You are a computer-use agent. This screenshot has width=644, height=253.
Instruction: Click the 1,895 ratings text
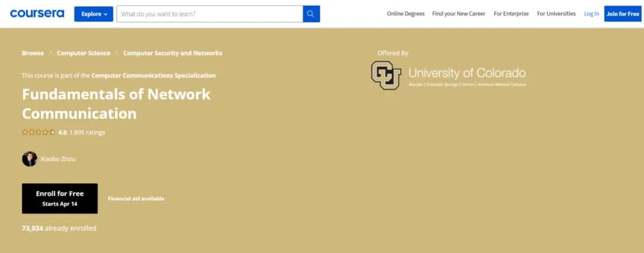[87, 132]
